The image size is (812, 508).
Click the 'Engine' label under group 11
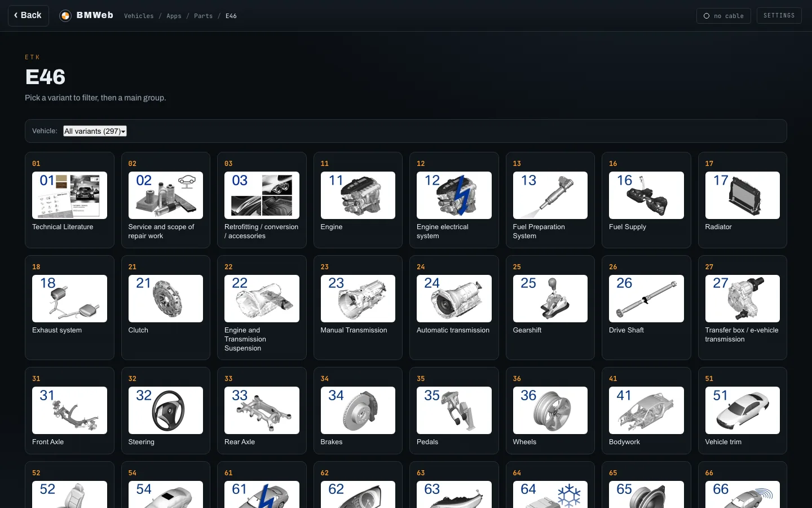coord(332,227)
